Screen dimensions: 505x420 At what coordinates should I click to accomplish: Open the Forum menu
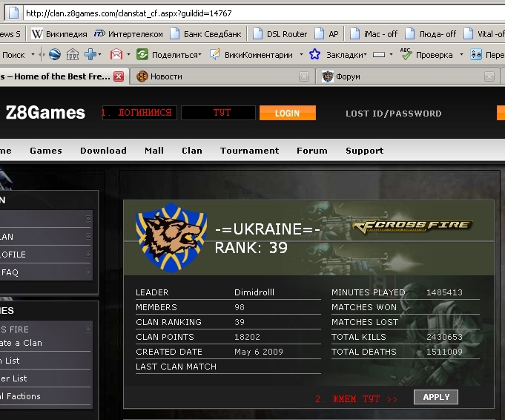(312, 151)
